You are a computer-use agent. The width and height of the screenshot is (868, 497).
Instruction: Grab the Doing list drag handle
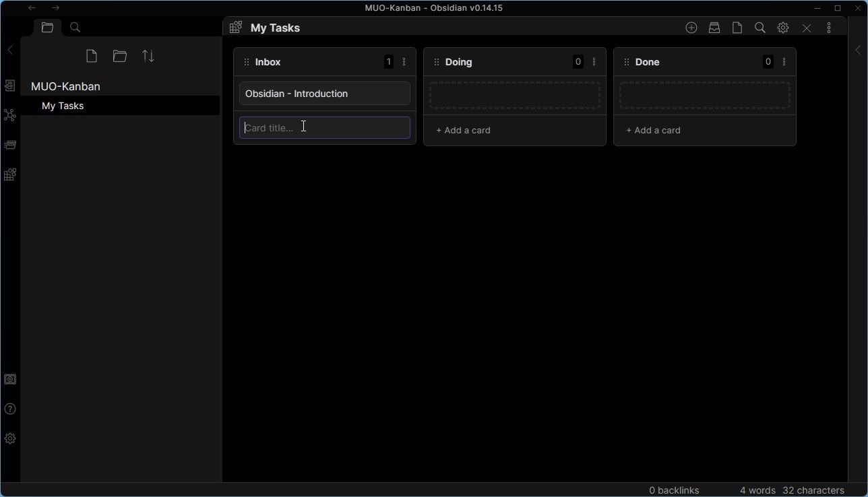pyautogui.click(x=437, y=62)
